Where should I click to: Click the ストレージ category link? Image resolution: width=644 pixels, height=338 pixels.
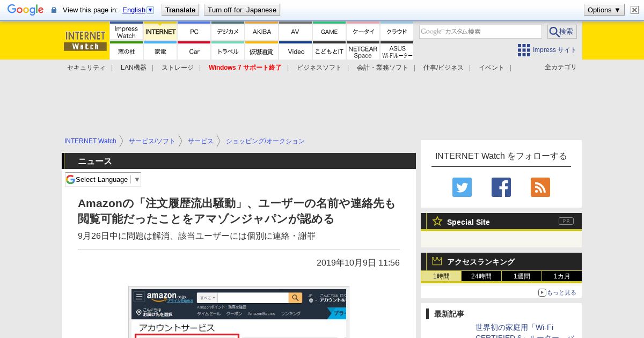(x=177, y=68)
